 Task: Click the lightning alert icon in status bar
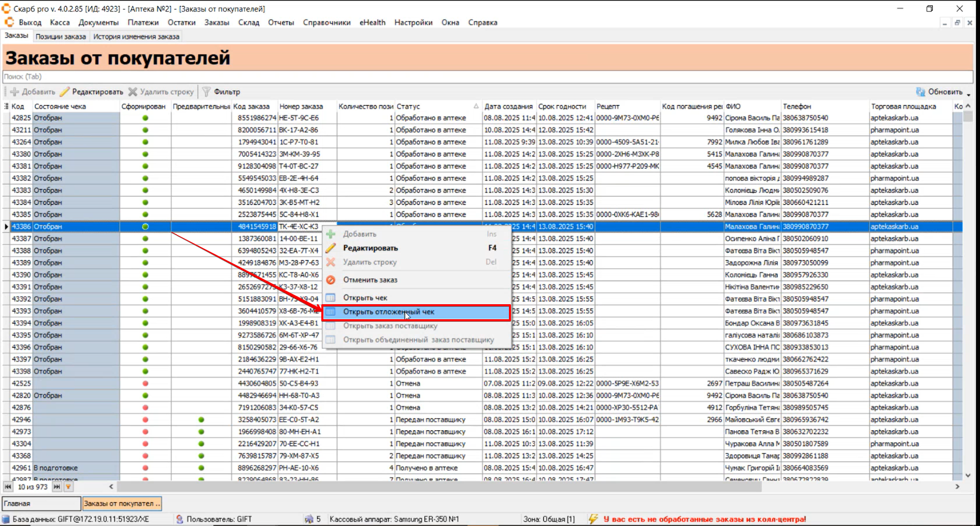click(x=593, y=519)
